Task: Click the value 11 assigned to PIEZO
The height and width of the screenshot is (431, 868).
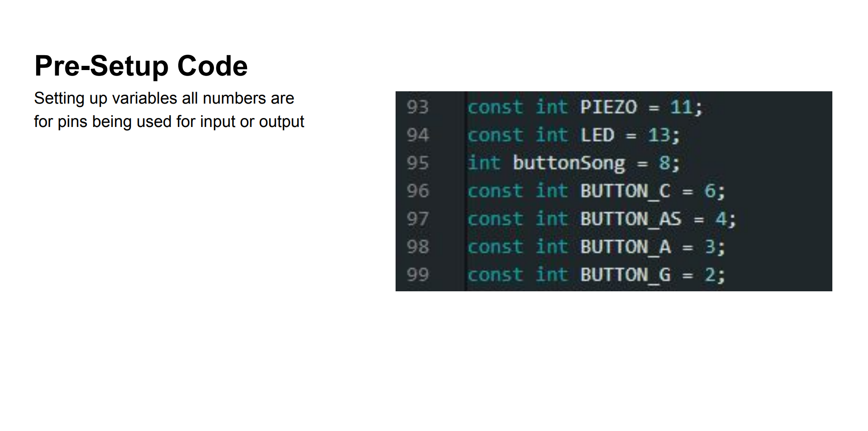Action: [x=681, y=107]
